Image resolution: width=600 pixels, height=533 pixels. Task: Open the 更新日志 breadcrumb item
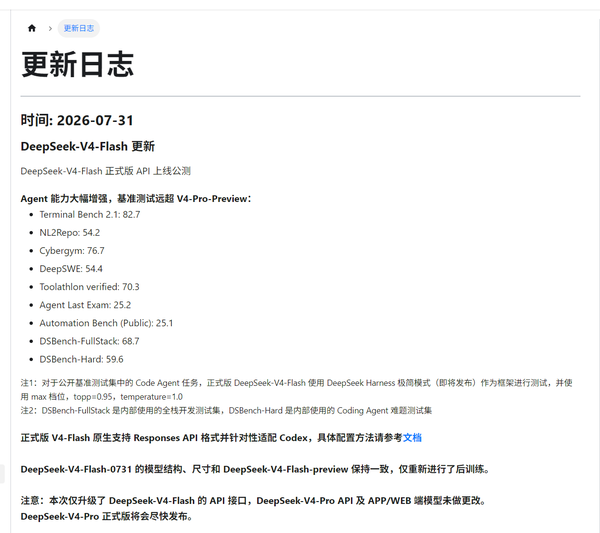(78, 28)
